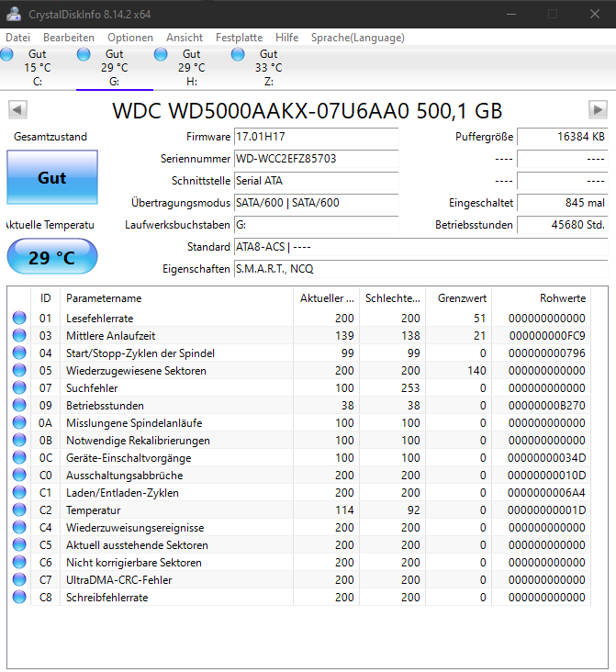Click the Rohwerte column header
Viewport: 616px width, 672px height.
[x=541, y=297]
